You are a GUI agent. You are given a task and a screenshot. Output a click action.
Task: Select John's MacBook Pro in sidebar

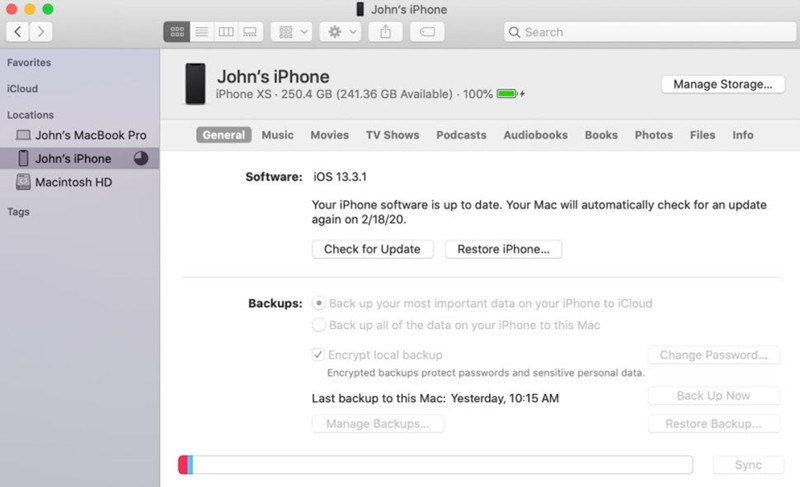pyautogui.click(x=80, y=135)
